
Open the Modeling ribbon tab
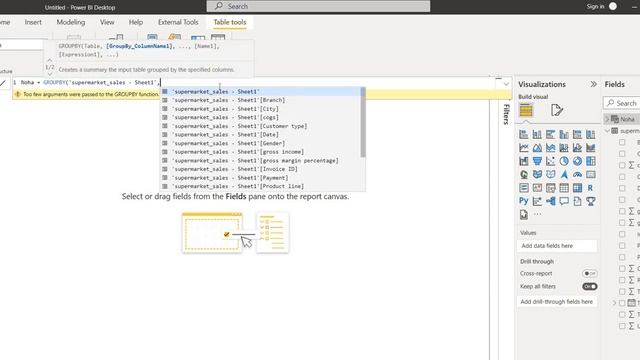coord(71,22)
